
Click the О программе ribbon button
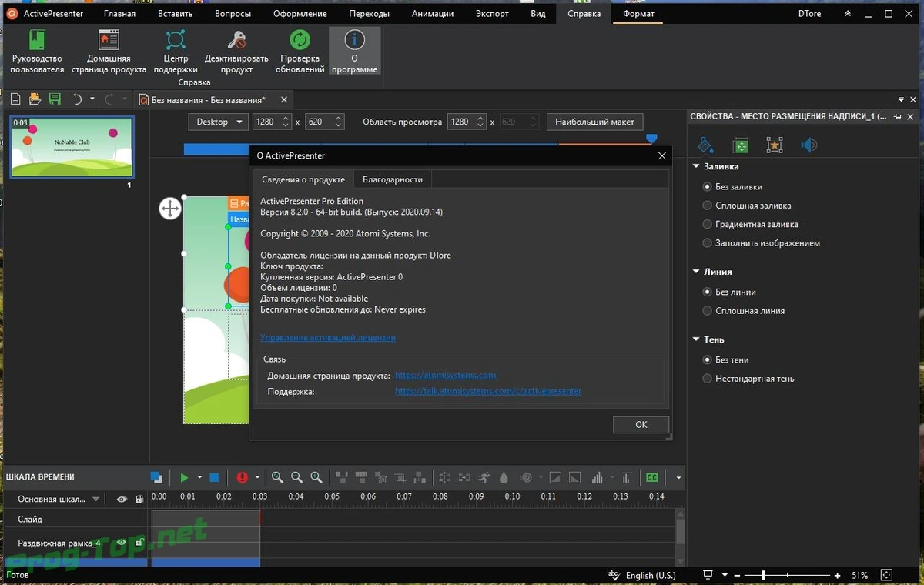[x=354, y=52]
